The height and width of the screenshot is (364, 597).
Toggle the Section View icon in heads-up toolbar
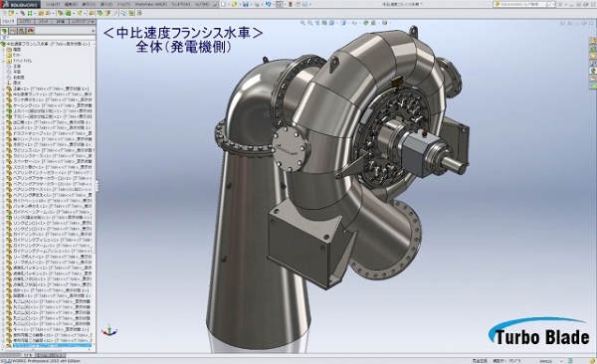point(324,23)
